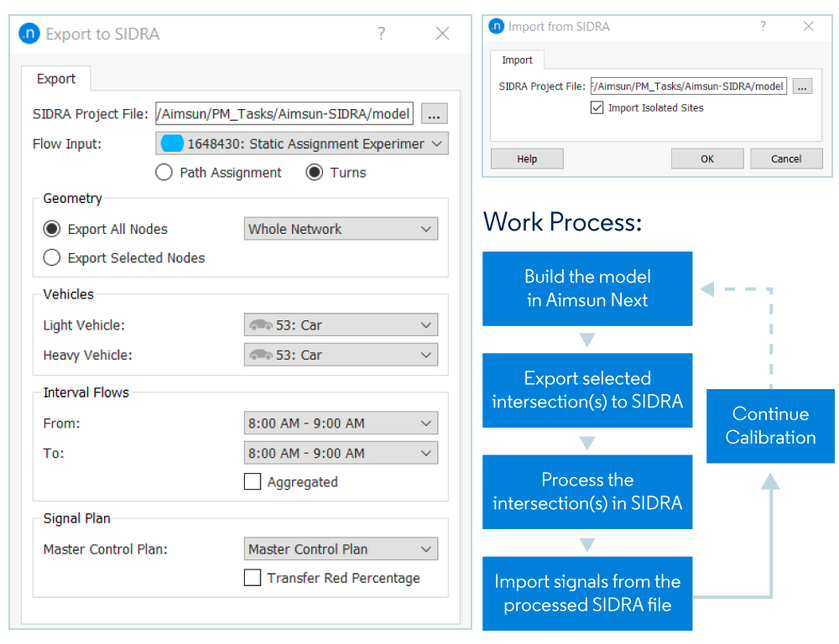The width and height of the screenshot is (839, 644).
Task: Open the Light Vehicle dropdown
Action: coord(341,325)
